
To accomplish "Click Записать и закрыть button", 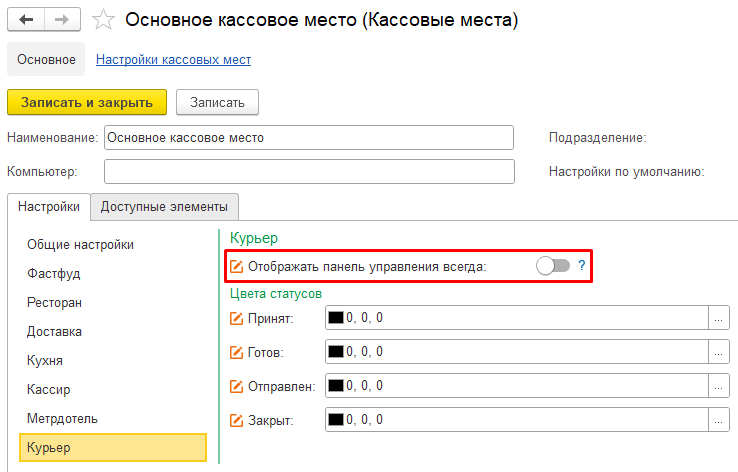I will pos(87,102).
